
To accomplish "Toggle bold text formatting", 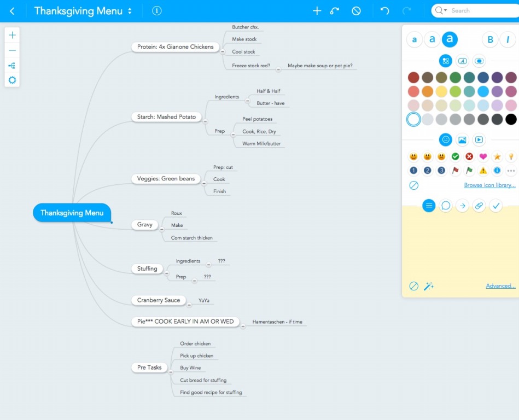I will pos(490,39).
